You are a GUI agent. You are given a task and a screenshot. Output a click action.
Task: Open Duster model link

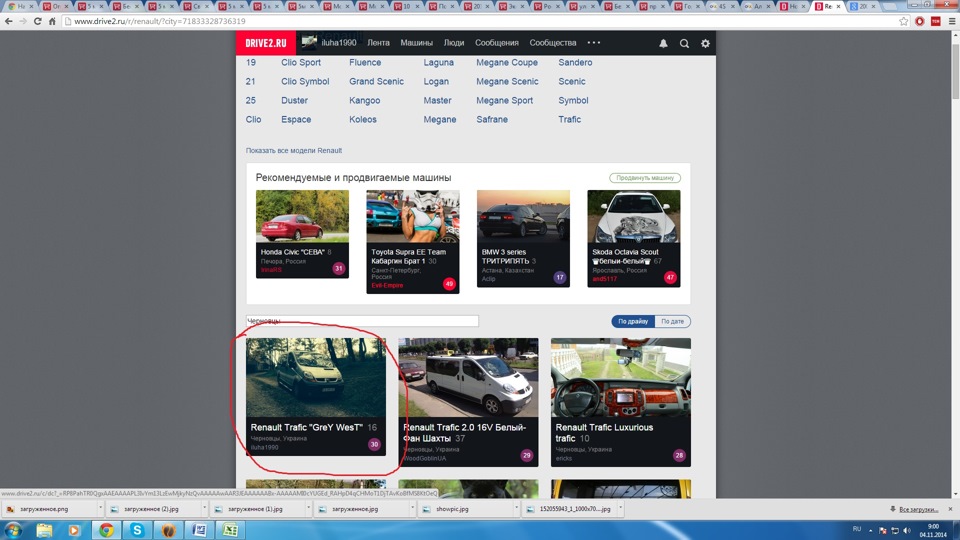[294, 100]
